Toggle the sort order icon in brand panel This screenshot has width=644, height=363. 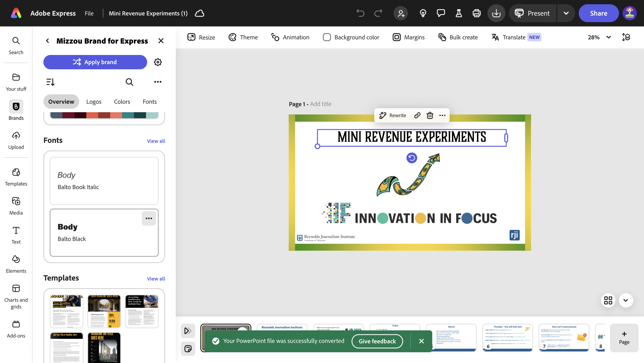pos(50,82)
